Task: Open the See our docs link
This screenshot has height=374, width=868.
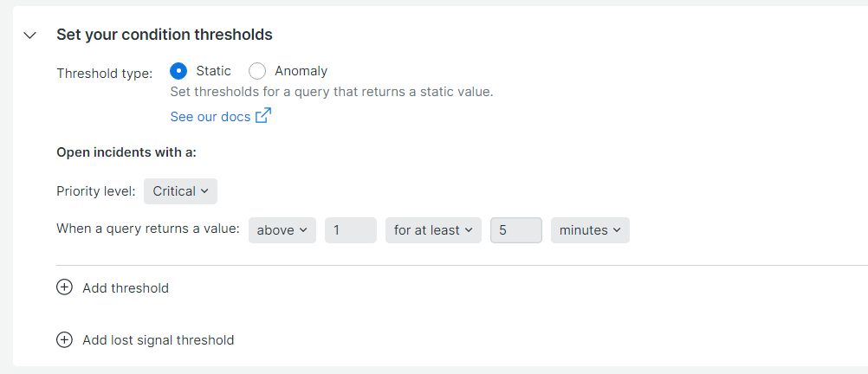Action: click(x=211, y=117)
